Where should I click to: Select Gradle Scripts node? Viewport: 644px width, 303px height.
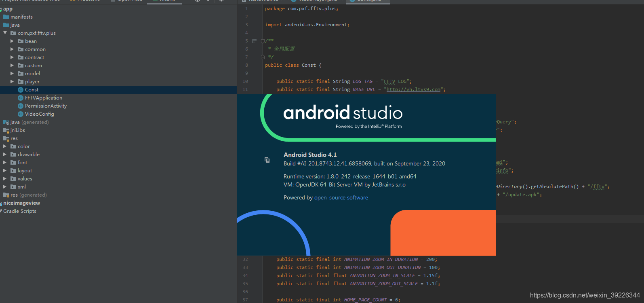[x=20, y=211]
